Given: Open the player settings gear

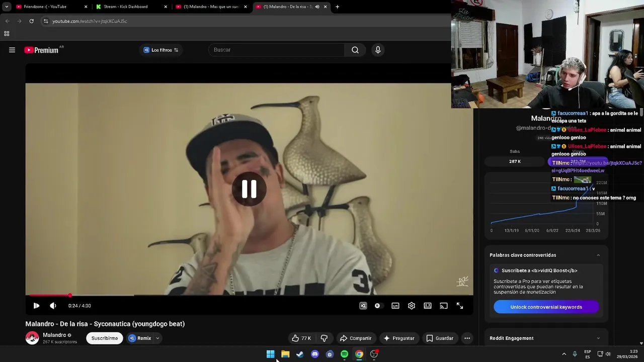Looking at the screenshot, I should (412, 306).
